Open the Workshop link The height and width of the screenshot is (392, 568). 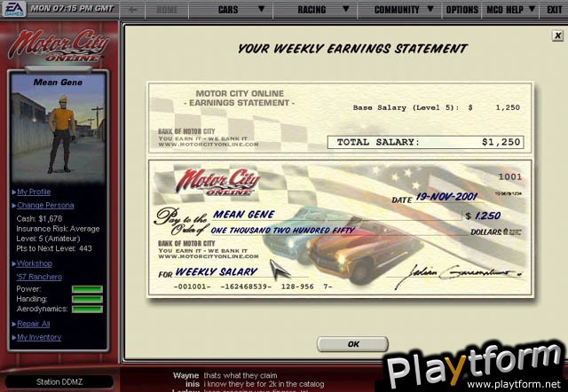[x=35, y=263]
